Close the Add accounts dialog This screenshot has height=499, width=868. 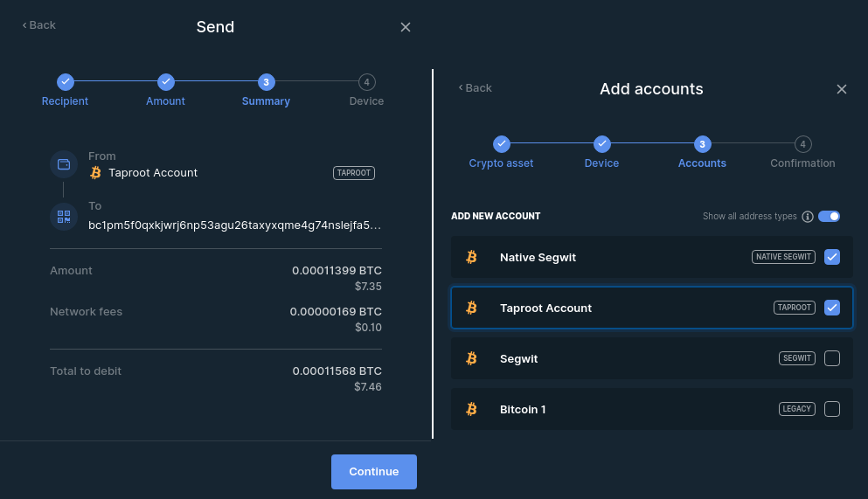coord(842,89)
